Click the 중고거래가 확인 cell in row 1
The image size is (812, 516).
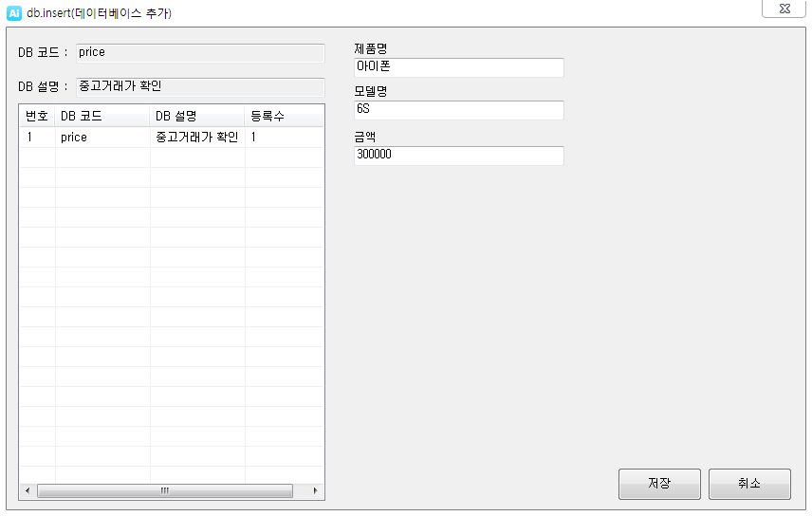point(197,138)
